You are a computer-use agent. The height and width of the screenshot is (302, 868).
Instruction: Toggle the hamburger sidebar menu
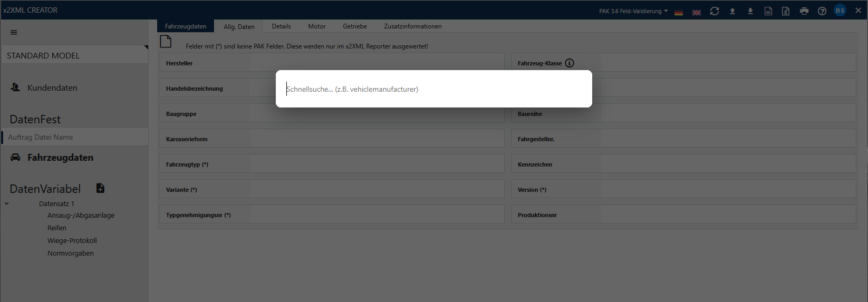click(14, 33)
